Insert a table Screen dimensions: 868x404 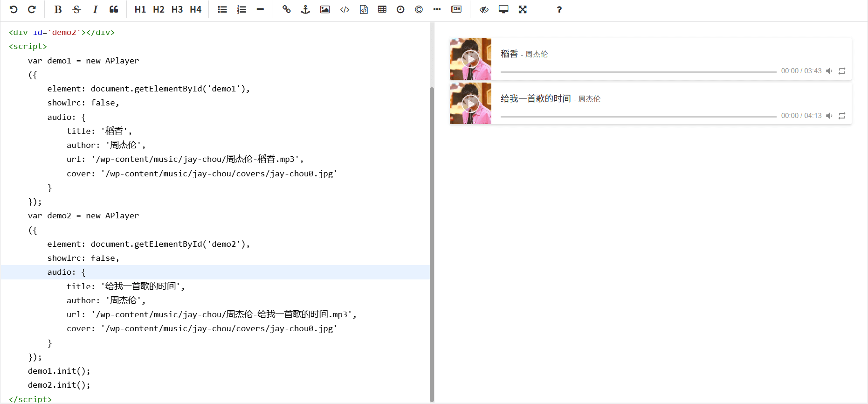point(382,9)
